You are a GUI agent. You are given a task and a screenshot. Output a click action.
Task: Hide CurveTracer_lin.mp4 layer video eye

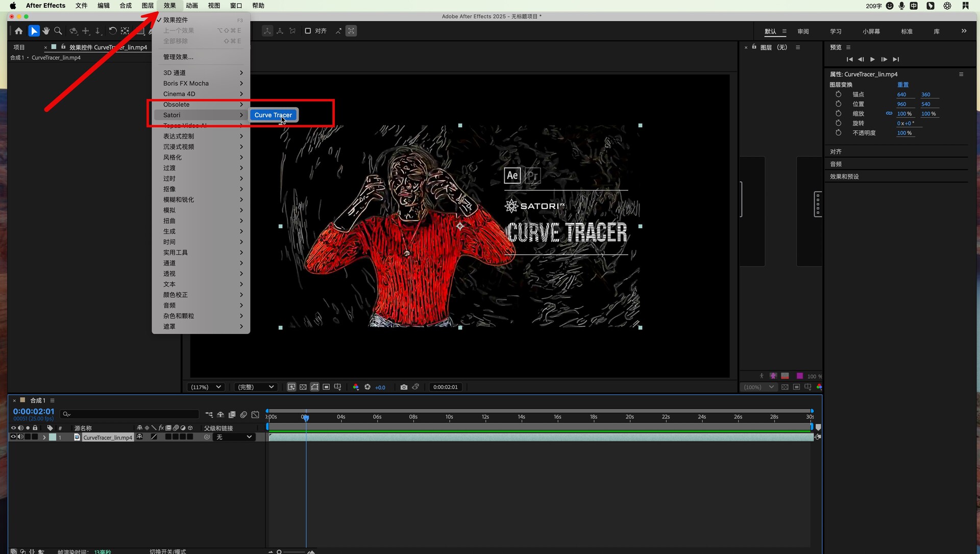click(13, 437)
